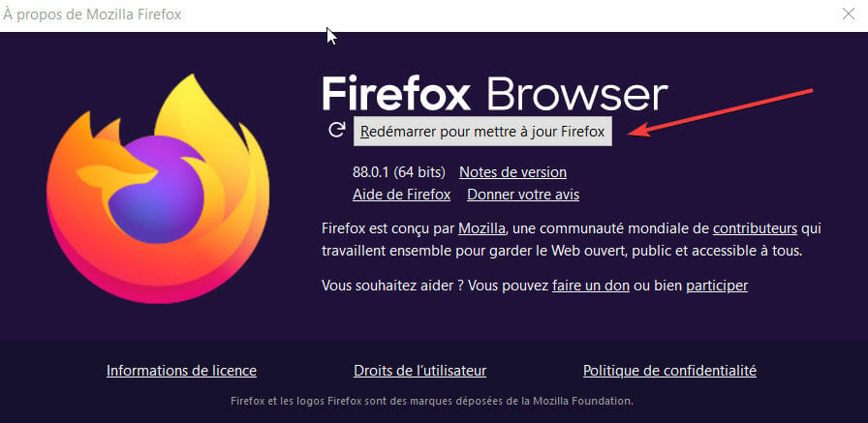Click the large Firefox logo
This screenshot has width=868, height=423.
pos(158,189)
